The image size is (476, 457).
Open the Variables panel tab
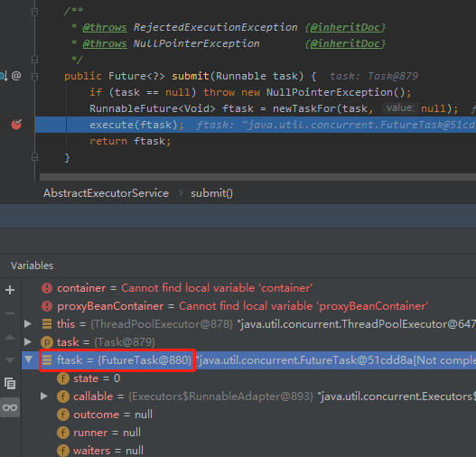[x=33, y=266]
